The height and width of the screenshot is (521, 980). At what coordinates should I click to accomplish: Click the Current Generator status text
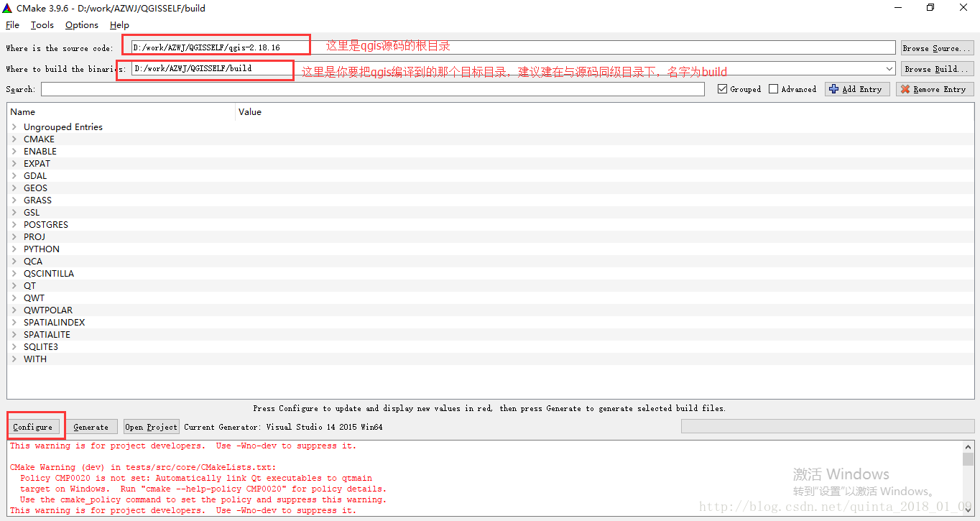(x=283, y=427)
